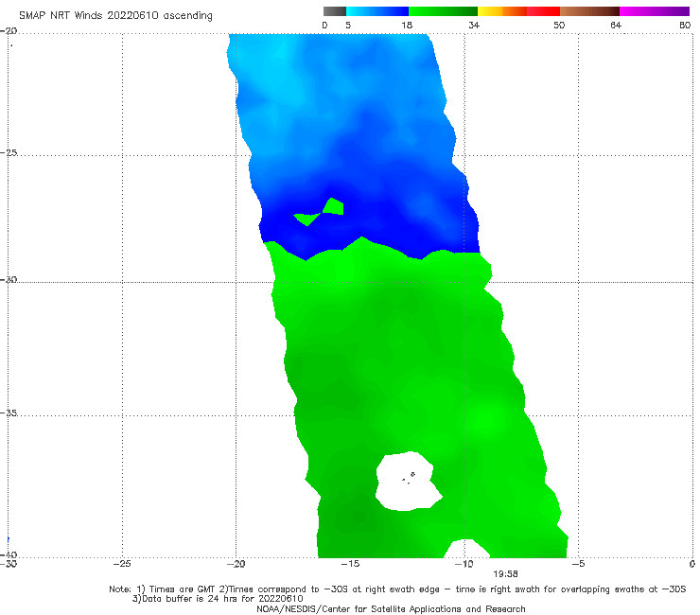Image resolution: width=700 pixels, height=615 pixels.
Task: Click the note line 'Data buffer is 24 hrs for 20220610'
Action: pos(218,599)
